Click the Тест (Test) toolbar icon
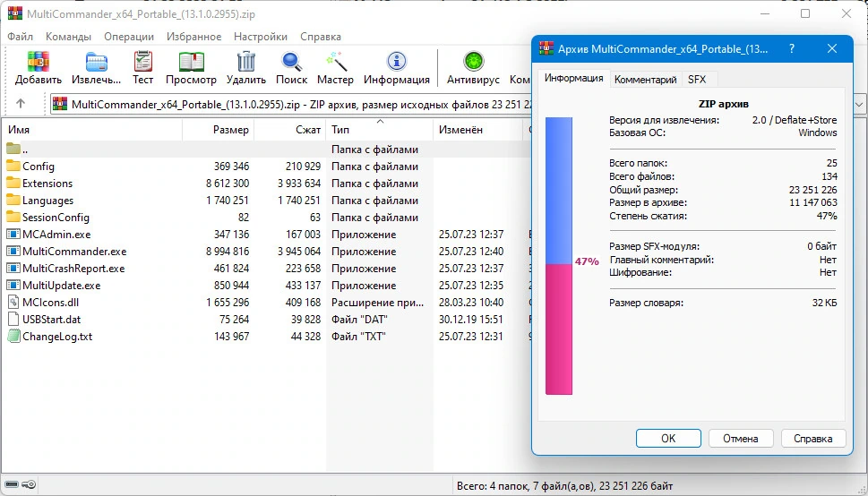This screenshot has width=868, height=496. [x=142, y=62]
